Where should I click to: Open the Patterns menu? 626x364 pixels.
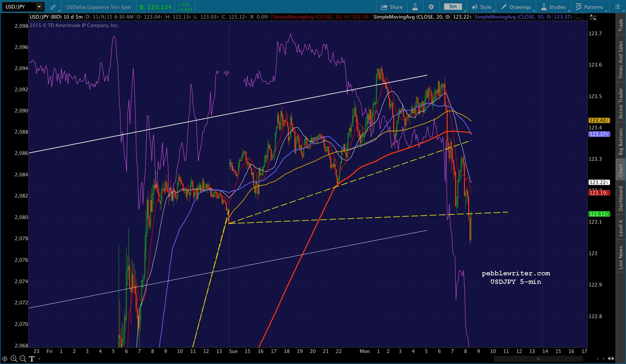coord(589,7)
